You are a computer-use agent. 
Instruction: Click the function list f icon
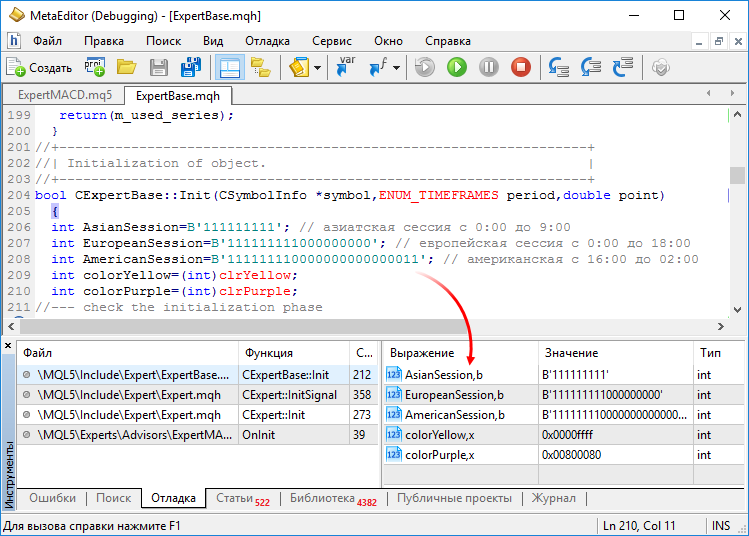378,67
